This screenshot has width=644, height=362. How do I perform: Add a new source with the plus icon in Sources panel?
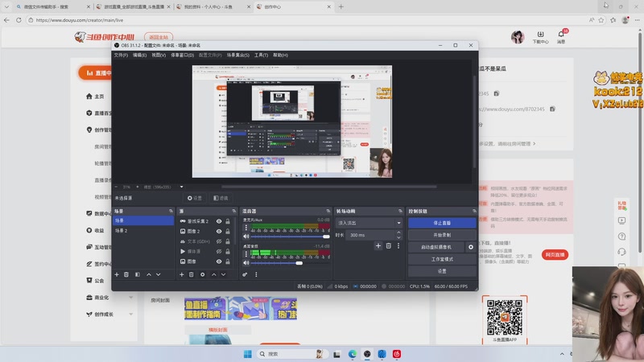coord(182,274)
